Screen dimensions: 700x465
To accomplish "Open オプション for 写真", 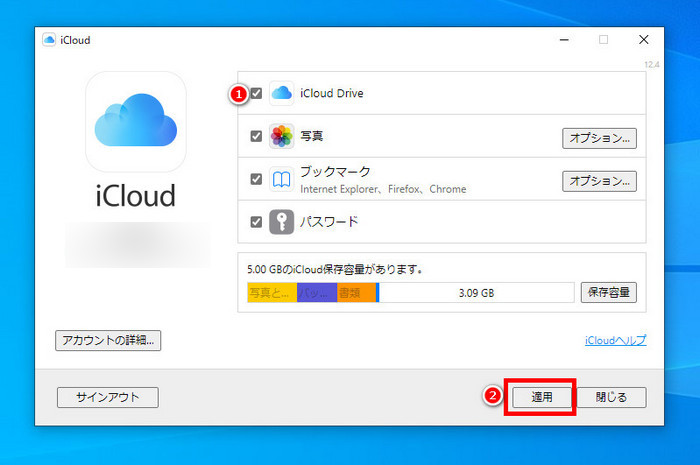I will coord(599,138).
